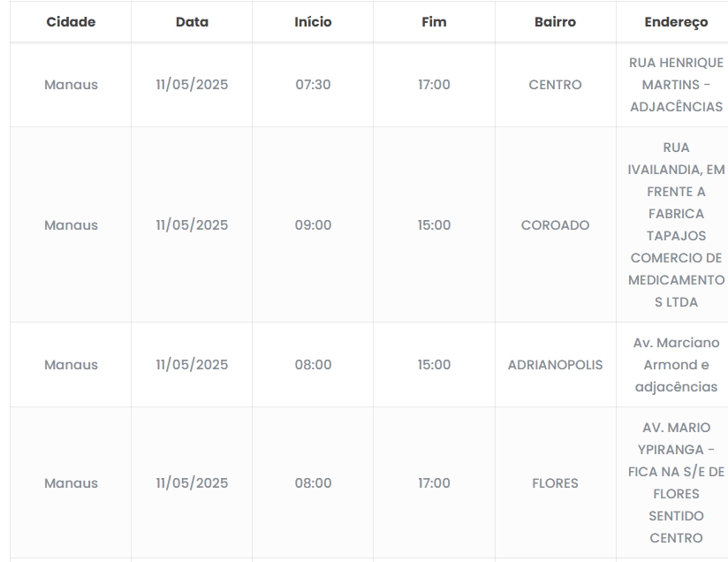Click the Cidade column header

pyautogui.click(x=71, y=22)
